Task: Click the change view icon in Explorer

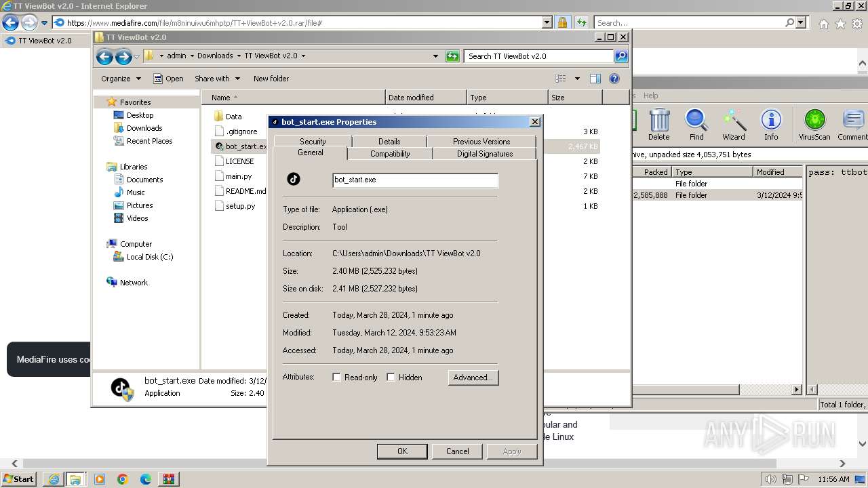Action: click(x=561, y=79)
